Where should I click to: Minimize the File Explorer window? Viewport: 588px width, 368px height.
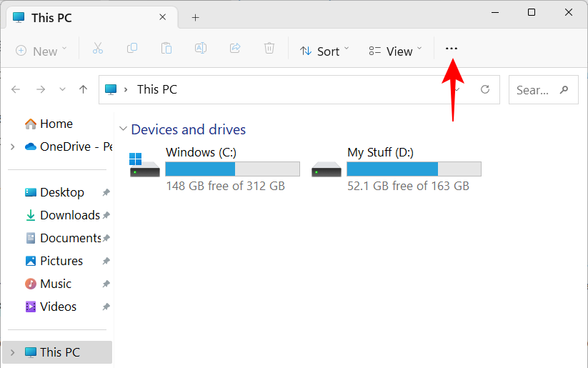coord(495,12)
